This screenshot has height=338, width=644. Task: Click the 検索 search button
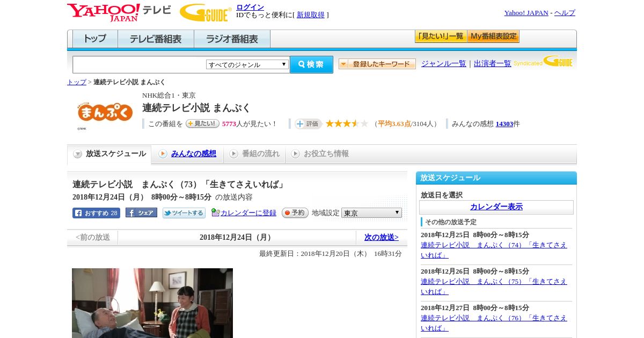click(x=311, y=64)
